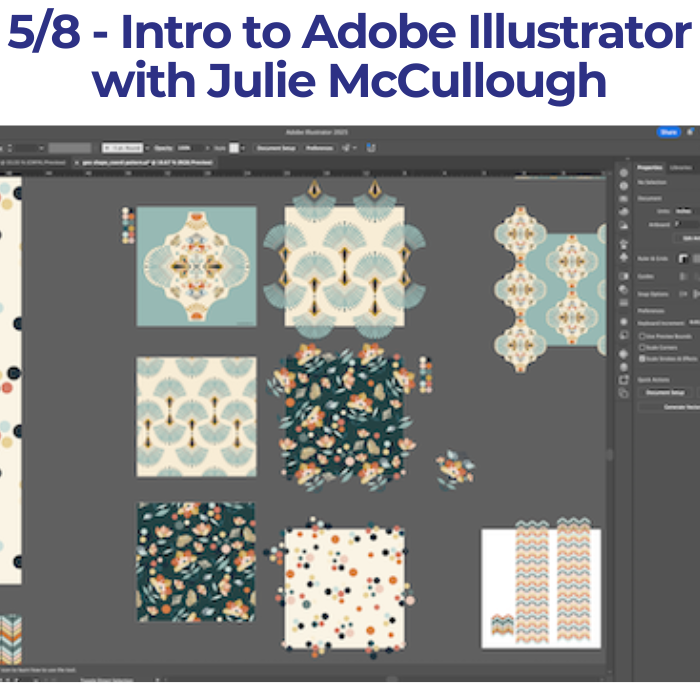
Task: Click the first Snap Options icon
Action: click(683, 294)
